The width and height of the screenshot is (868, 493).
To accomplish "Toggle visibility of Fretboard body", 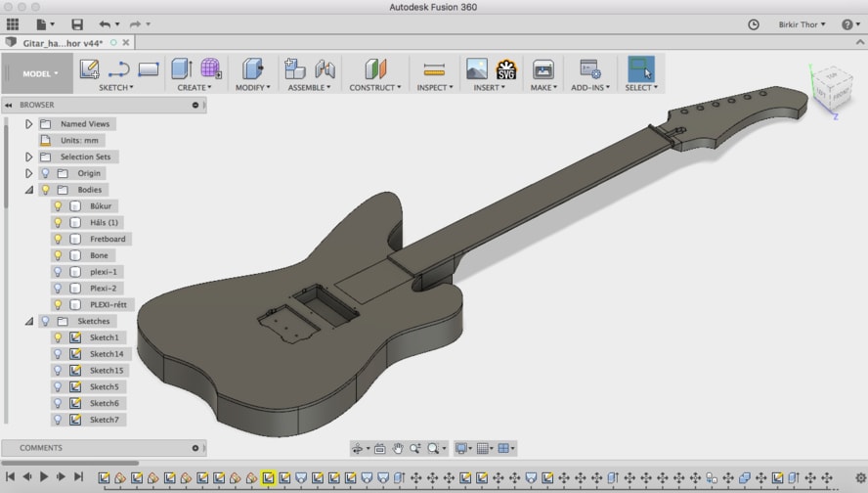I will (x=58, y=239).
